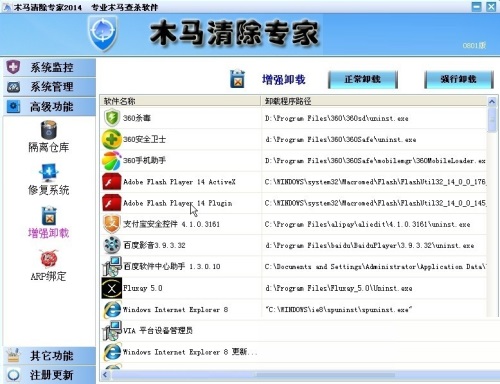Click the Flash Player 14 ActiveX icon
The image size is (500, 384).
112,182
